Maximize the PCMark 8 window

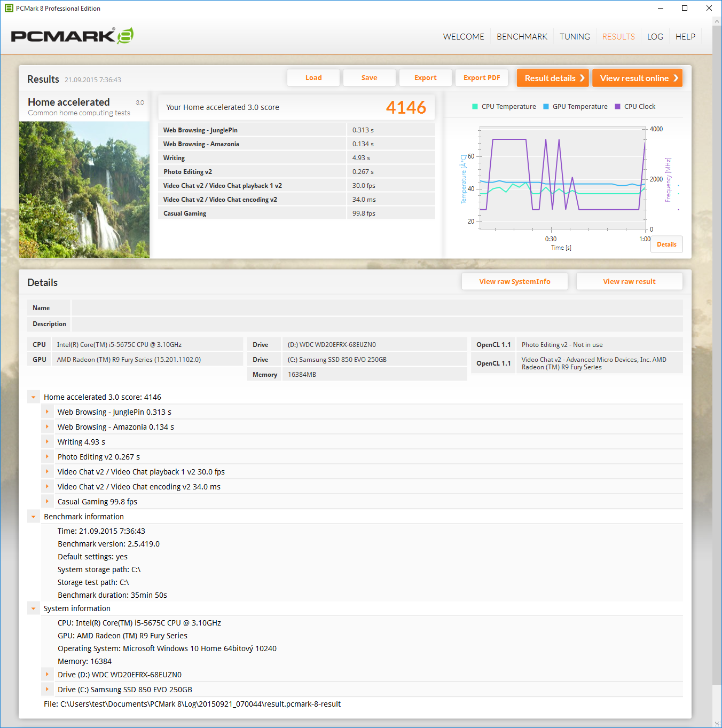pyautogui.click(x=685, y=8)
